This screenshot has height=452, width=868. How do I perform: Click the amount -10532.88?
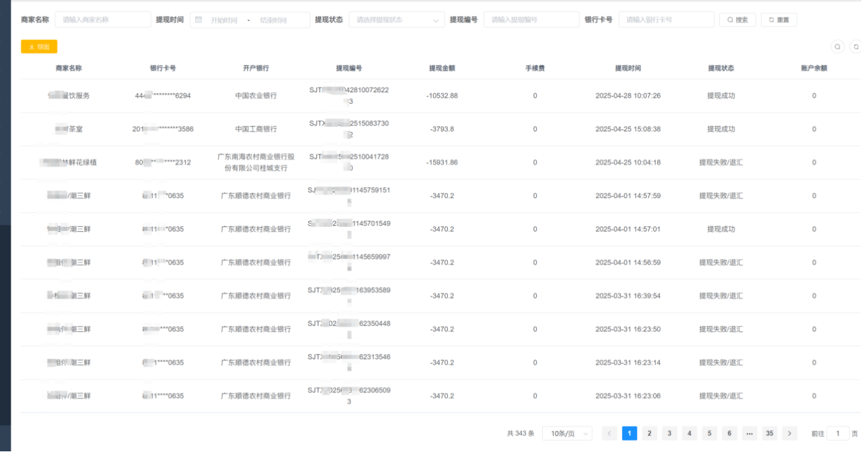click(442, 96)
